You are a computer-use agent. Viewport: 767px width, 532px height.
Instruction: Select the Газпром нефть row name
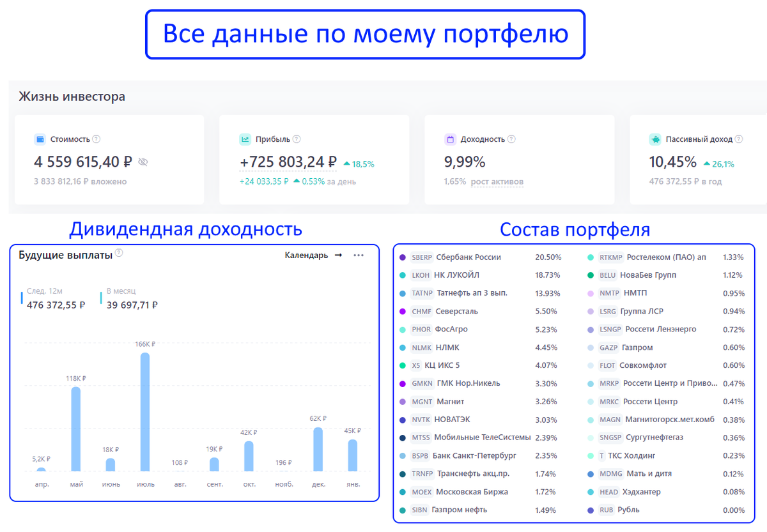coord(460,510)
